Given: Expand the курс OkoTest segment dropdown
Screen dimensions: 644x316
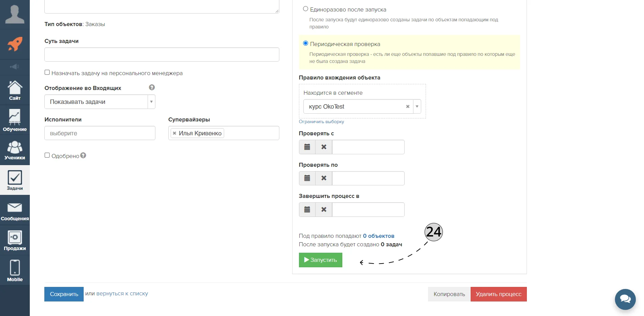Looking at the screenshot, I should coord(417,107).
